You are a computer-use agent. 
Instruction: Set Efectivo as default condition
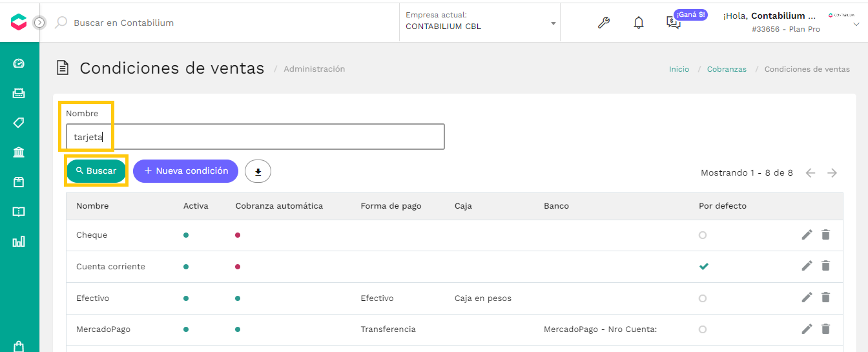tap(703, 298)
